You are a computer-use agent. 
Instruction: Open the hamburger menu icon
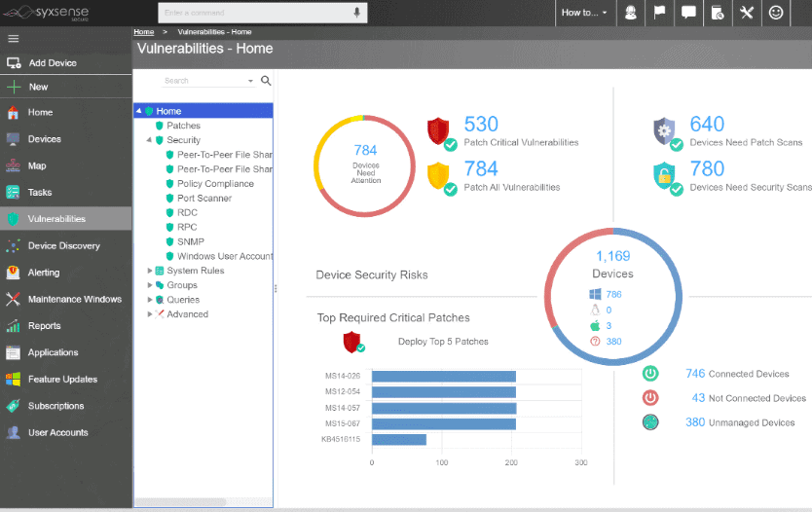tap(14, 38)
